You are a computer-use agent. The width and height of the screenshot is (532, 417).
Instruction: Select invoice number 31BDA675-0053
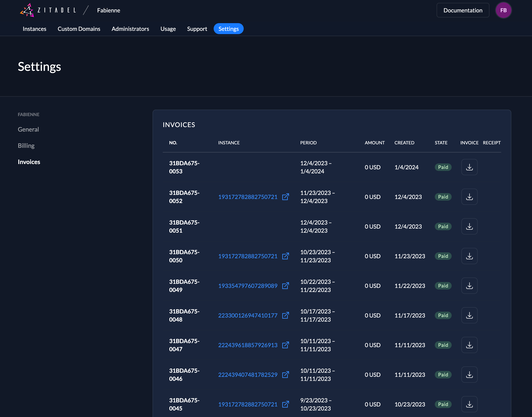pos(184,167)
